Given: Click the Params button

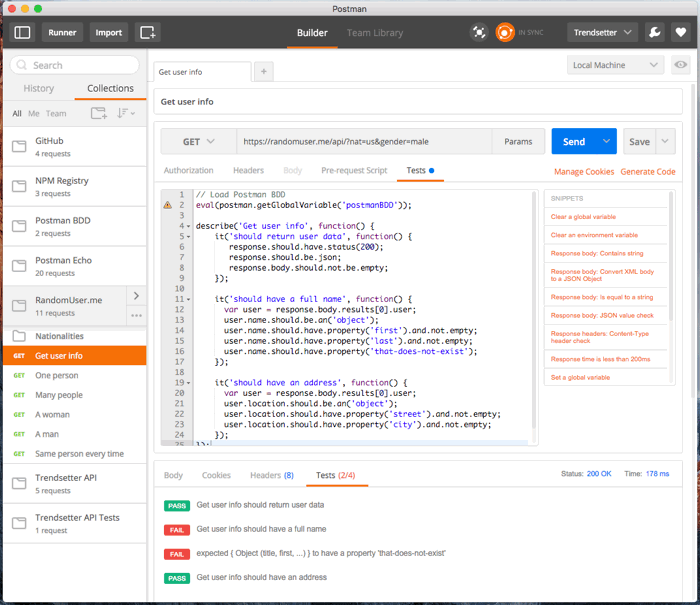Looking at the screenshot, I should tap(518, 142).
